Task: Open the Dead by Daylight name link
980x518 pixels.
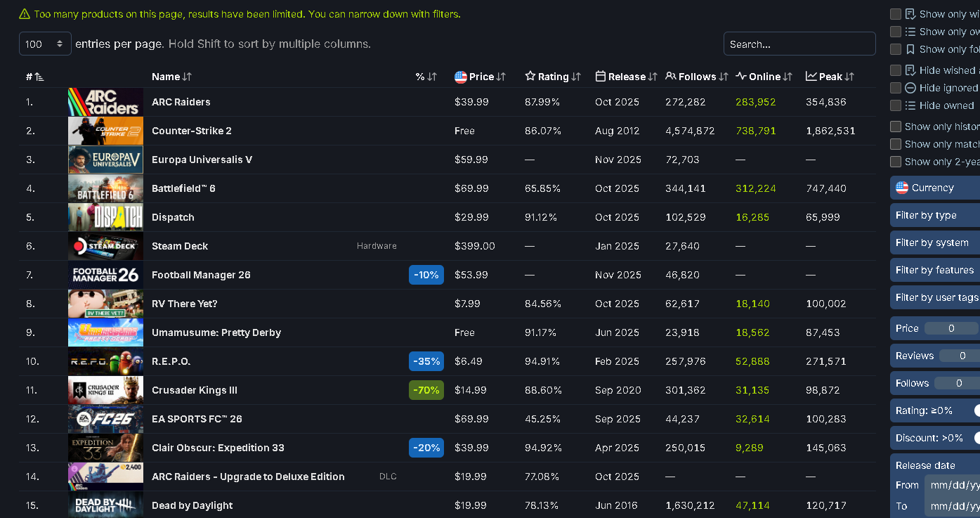Action: pos(192,505)
